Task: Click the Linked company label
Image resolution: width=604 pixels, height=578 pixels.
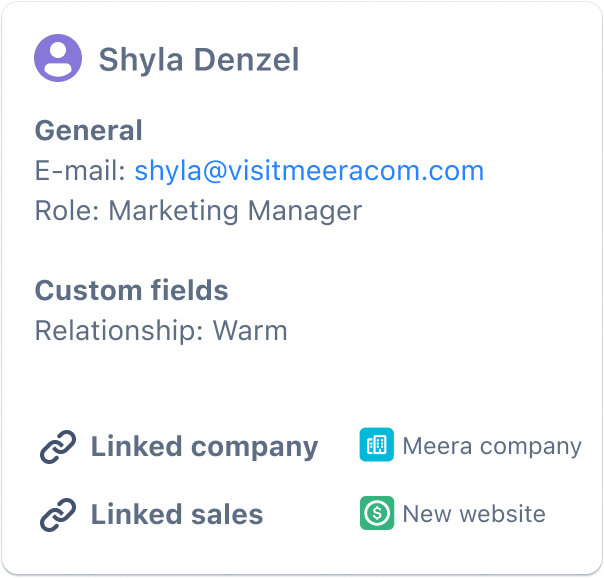Action: click(x=204, y=447)
